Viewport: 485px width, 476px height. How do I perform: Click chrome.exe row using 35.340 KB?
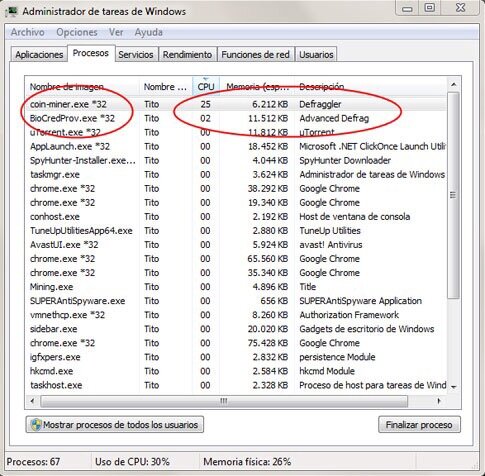(236, 273)
